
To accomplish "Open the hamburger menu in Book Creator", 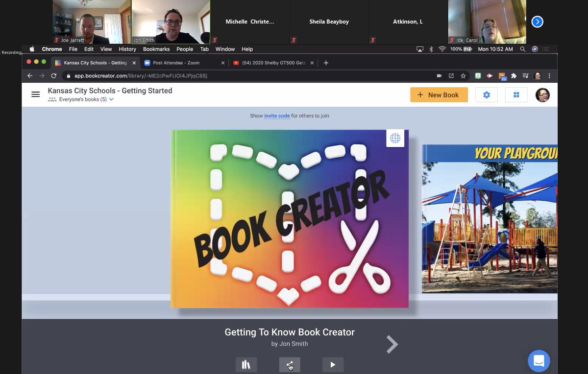I will click(35, 94).
